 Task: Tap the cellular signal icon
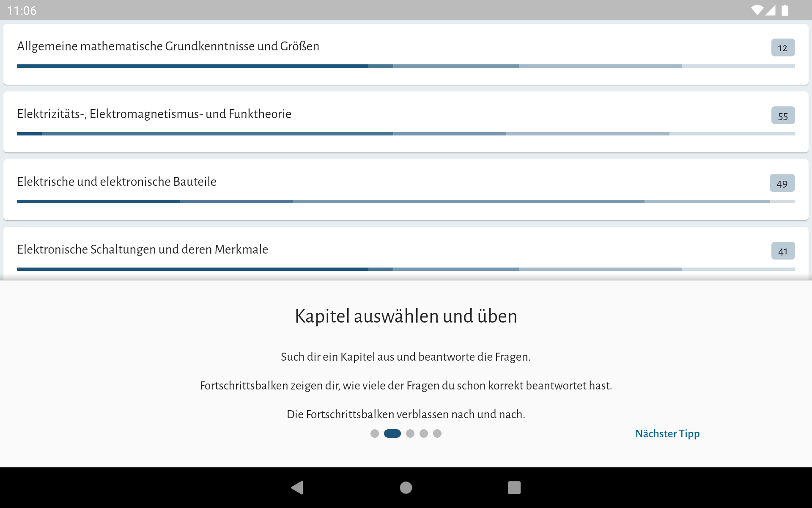[771, 10]
